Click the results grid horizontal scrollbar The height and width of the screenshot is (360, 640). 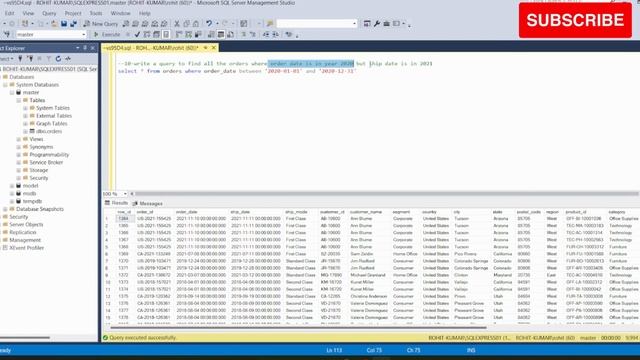[x=298, y=327]
